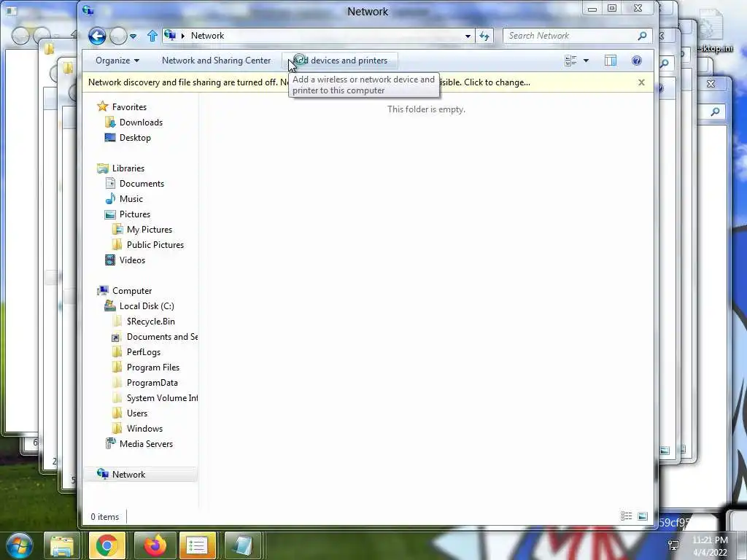This screenshot has height=560, width=747.
Task: Click the search magnifier icon
Action: point(642,36)
